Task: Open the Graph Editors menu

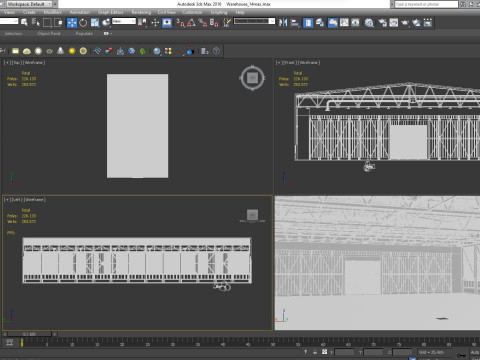Action: tap(111, 12)
